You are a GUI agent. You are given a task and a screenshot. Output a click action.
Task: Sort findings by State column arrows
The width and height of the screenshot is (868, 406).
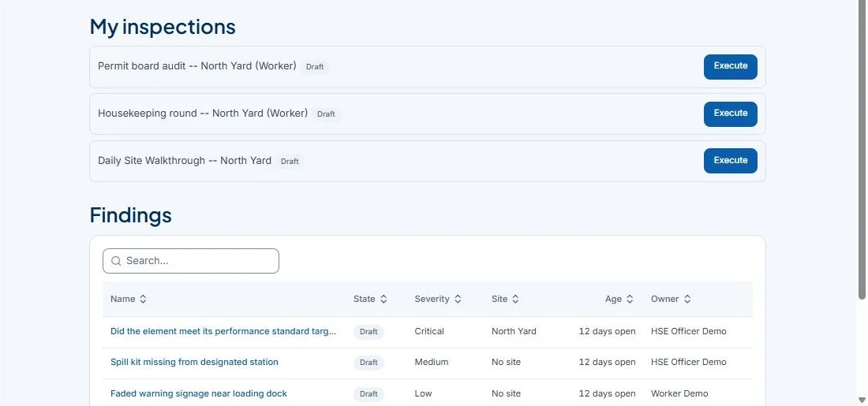click(x=383, y=299)
